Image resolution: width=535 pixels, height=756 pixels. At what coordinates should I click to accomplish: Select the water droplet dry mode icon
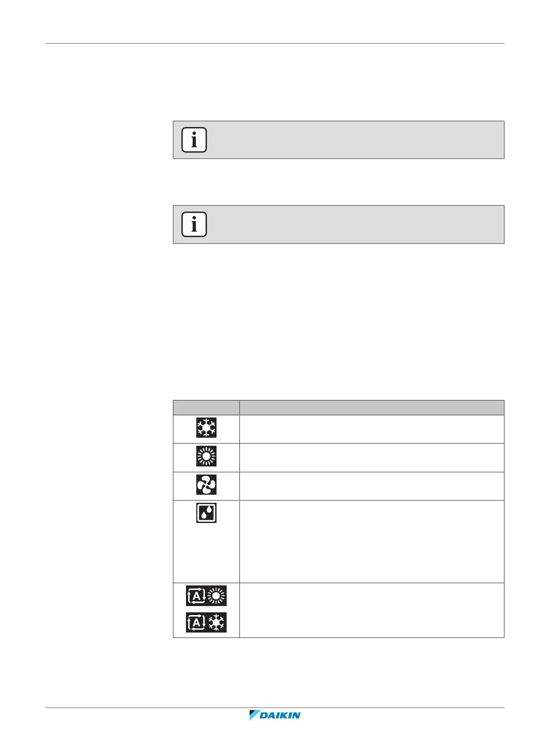[206, 513]
